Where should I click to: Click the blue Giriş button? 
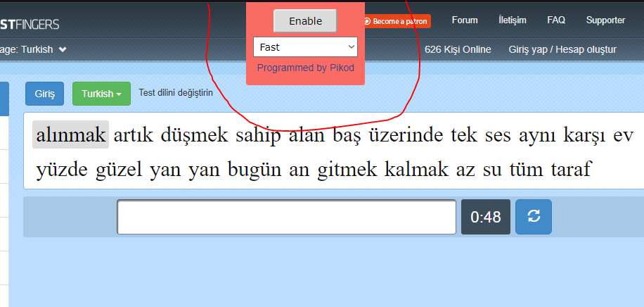pyautogui.click(x=44, y=94)
